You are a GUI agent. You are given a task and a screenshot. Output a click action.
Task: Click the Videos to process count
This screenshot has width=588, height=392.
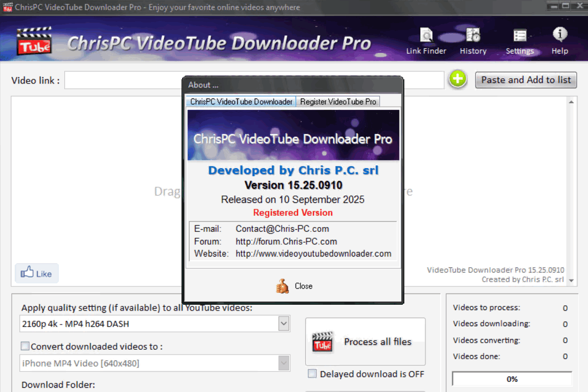(565, 308)
